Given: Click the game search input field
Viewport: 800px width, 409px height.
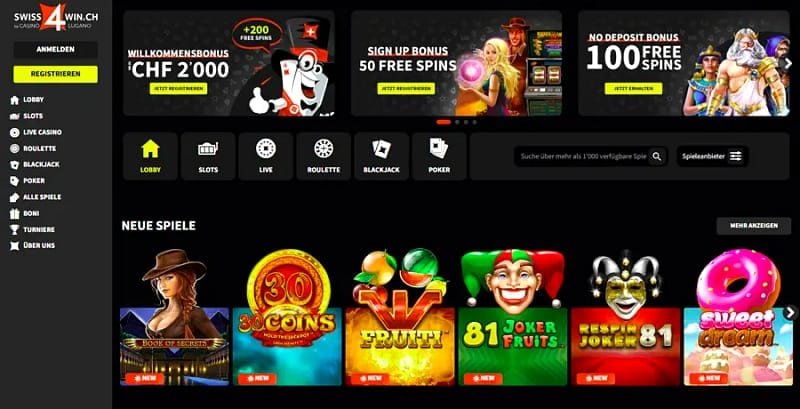Looking at the screenshot, I should pyautogui.click(x=583, y=157).
